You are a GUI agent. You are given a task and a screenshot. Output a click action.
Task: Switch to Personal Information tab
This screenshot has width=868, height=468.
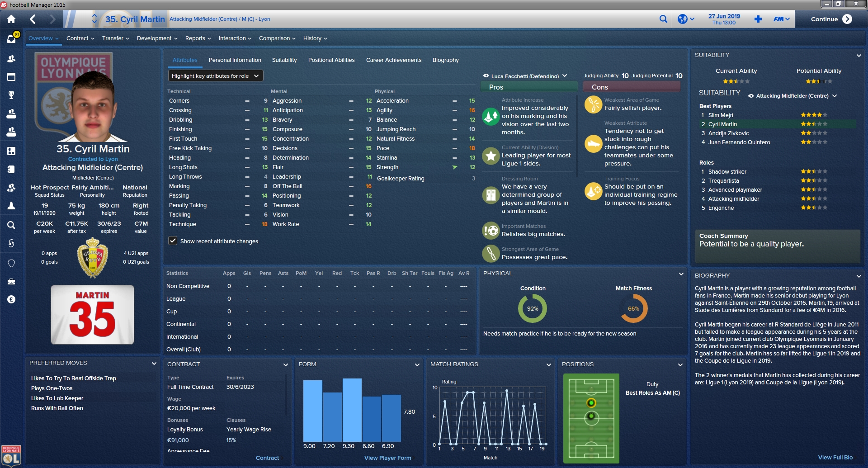(235, 60)
